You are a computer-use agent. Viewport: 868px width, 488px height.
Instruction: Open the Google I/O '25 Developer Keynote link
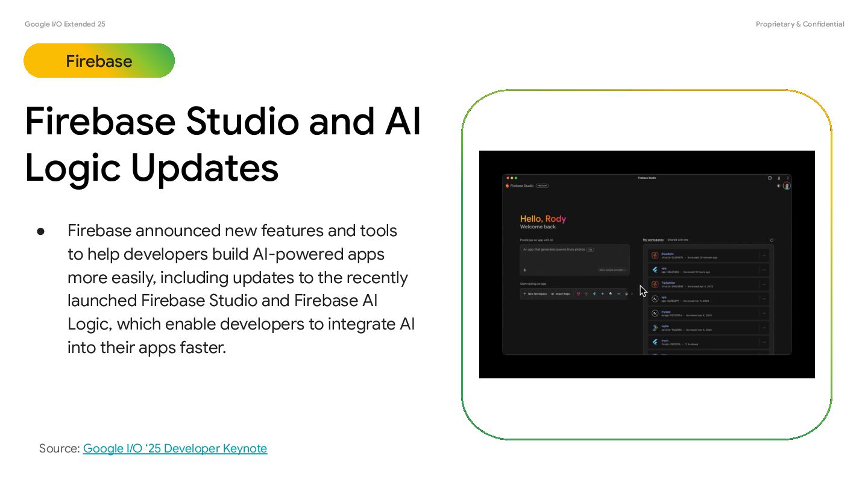coord(175,448)
